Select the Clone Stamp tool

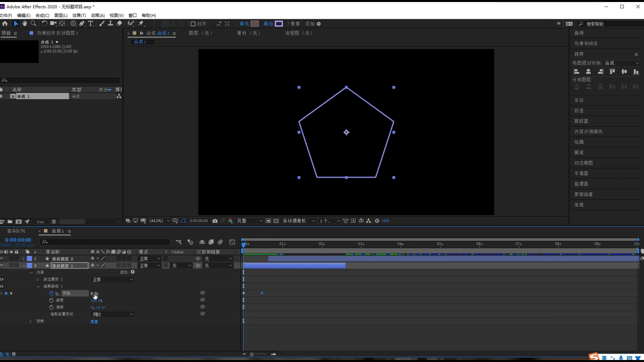(x=110, y=23)
